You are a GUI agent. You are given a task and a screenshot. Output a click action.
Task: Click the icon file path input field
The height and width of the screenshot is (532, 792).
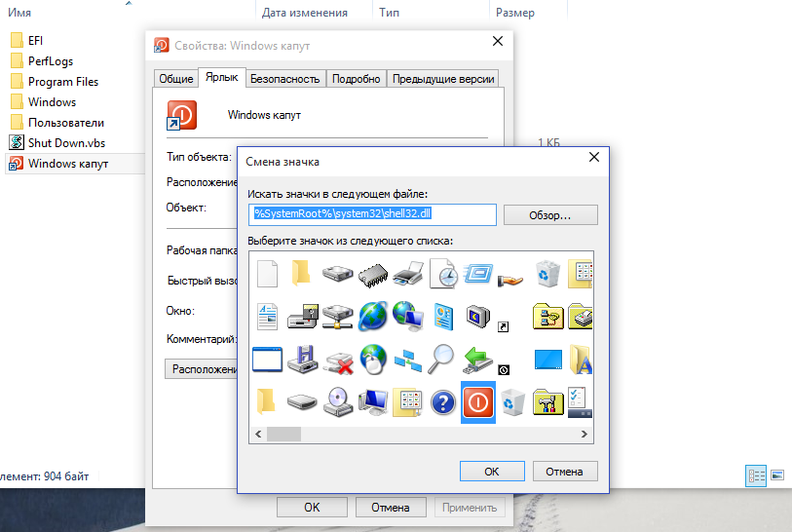tap(372, 214)
